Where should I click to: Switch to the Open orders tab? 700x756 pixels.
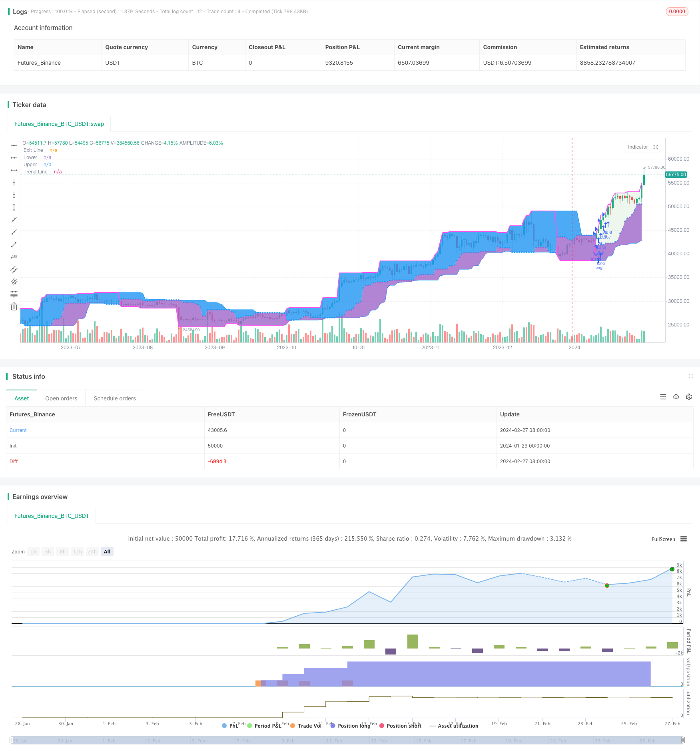point(61,398)
